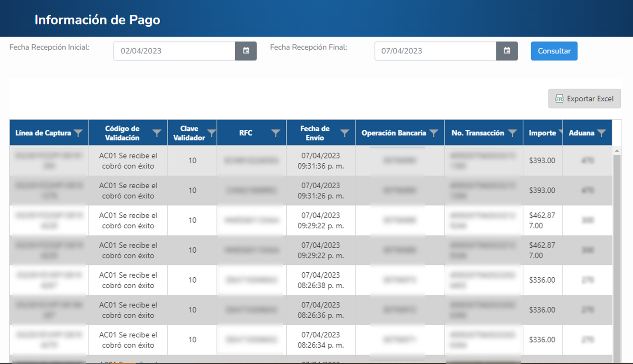Click the Información de Pago title
This screenshot has width=633, height=364.
tap(97, 20)
